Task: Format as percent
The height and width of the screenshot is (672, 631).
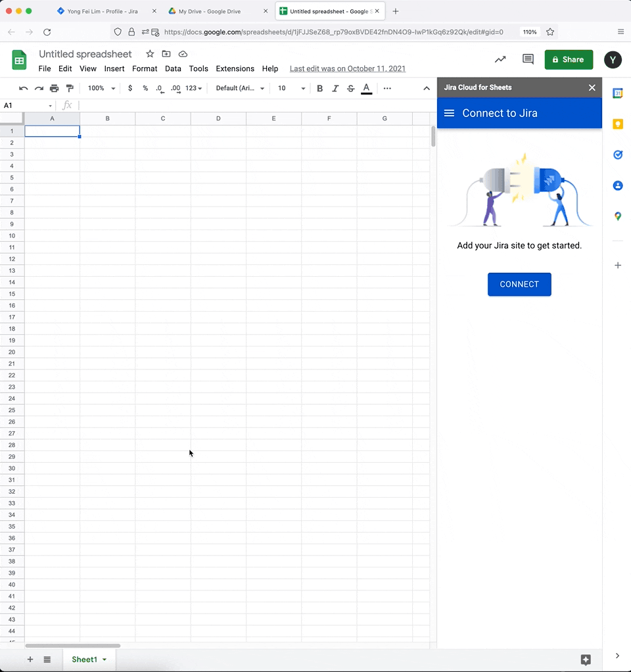Action: 145,88
